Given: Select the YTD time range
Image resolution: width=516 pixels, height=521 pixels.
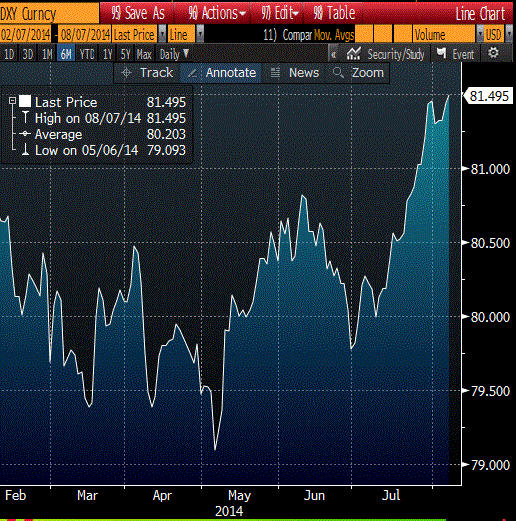Looking at the screenshot, I should 87,54.
